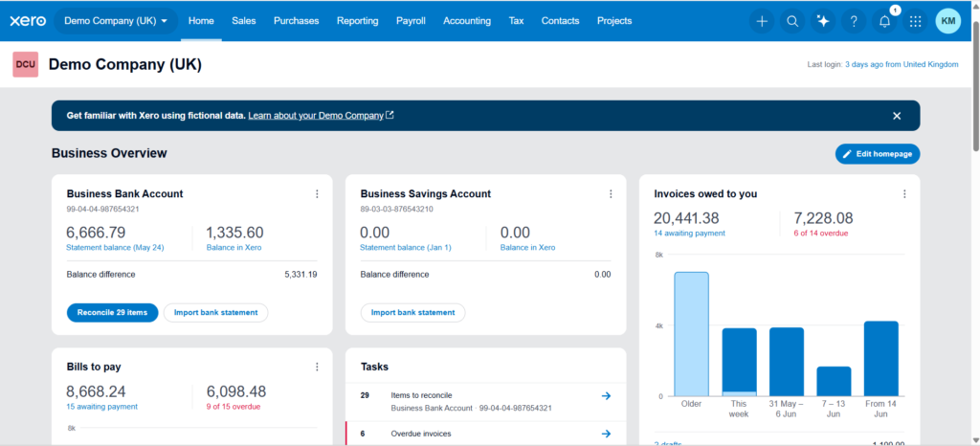Open 9 of 15 overdue bills link
Screen dimensions: 980x446
coord(234,406)
